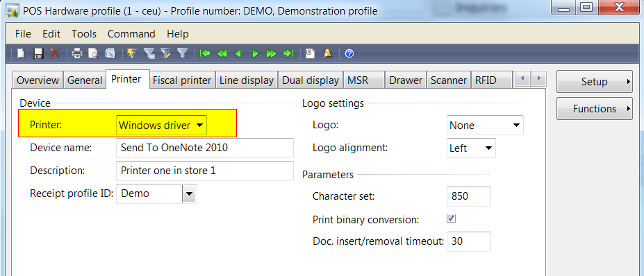Click into the Description field

point(205,171)
